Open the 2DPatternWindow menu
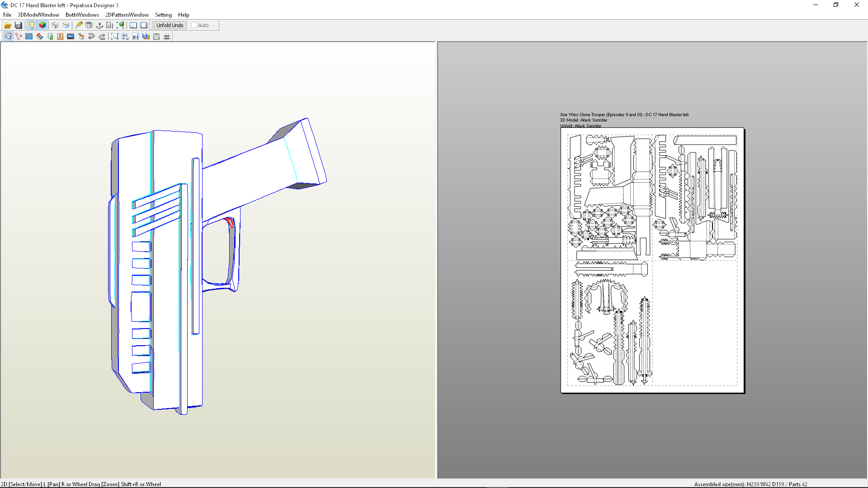 [x=127, y=15]
